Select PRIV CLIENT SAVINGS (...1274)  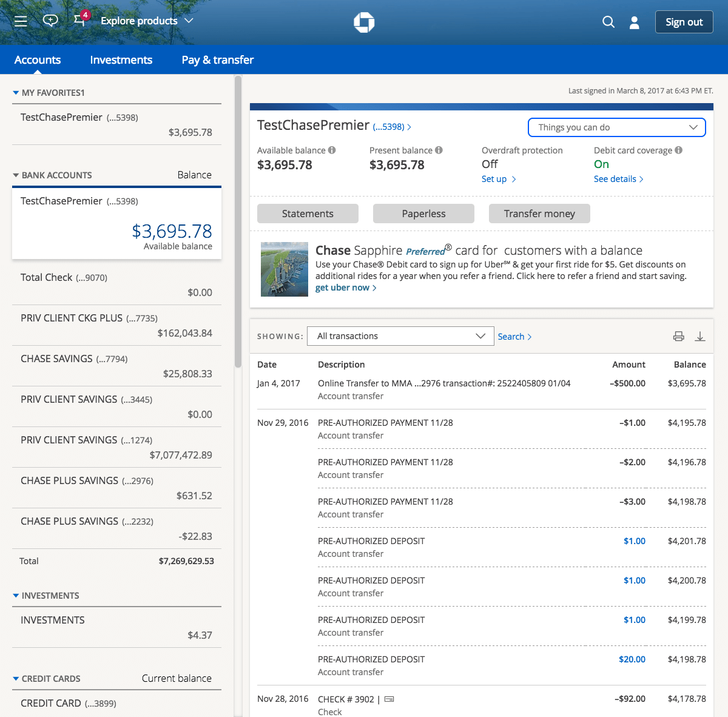(116, 447)
